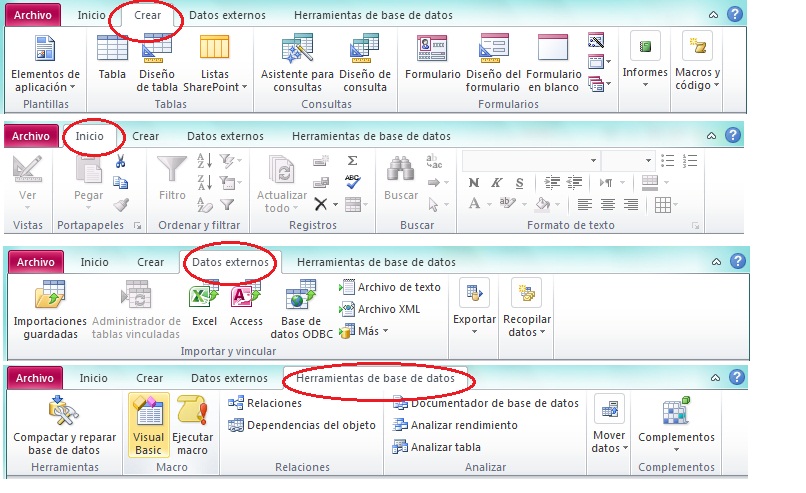Open Documentador de base de datos

point(485,403)
